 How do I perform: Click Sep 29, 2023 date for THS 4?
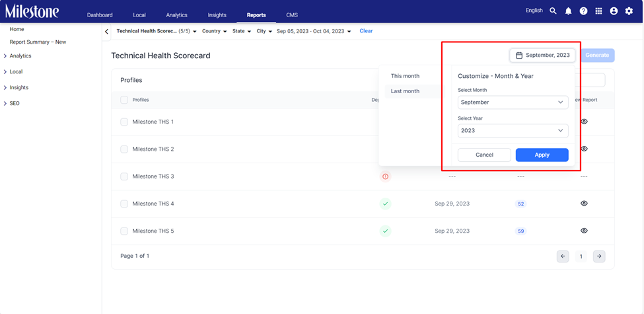[452, 204]
